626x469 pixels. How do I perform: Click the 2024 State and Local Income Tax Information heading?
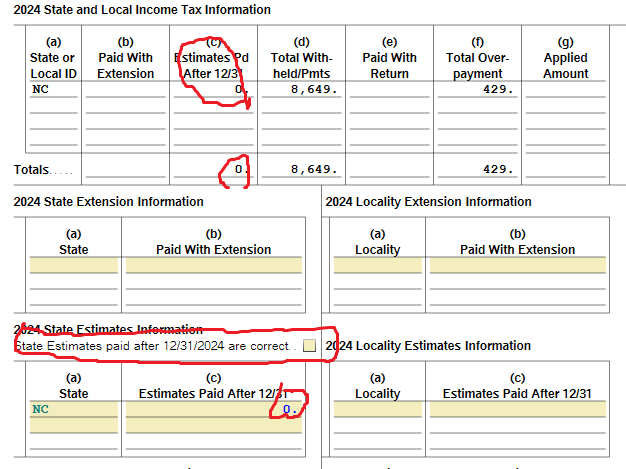click(142, 10)
